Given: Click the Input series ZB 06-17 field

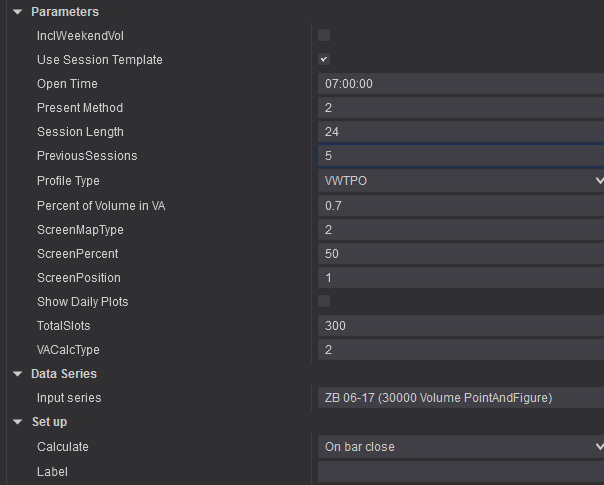Looking at the screenshot, I should [461, 398].
